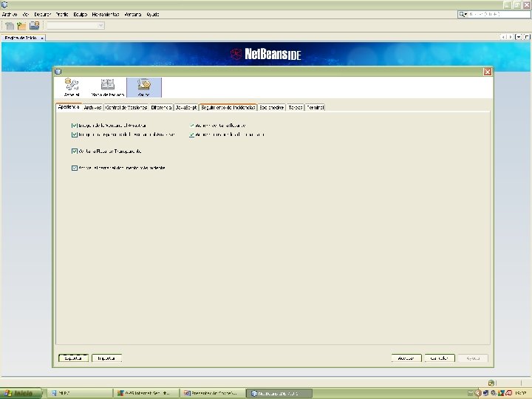532x399 pixels.
Task: Open the Archivo menu
Action: coord(10,15)
